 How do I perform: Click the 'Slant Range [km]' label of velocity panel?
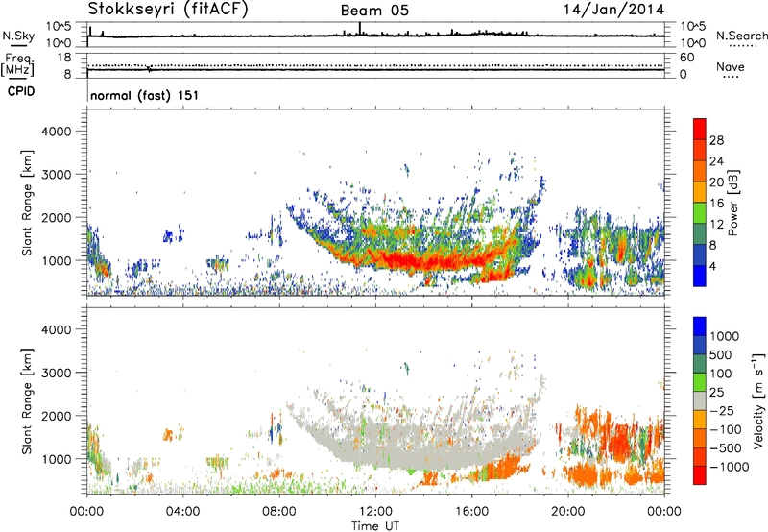coord(27,401)
